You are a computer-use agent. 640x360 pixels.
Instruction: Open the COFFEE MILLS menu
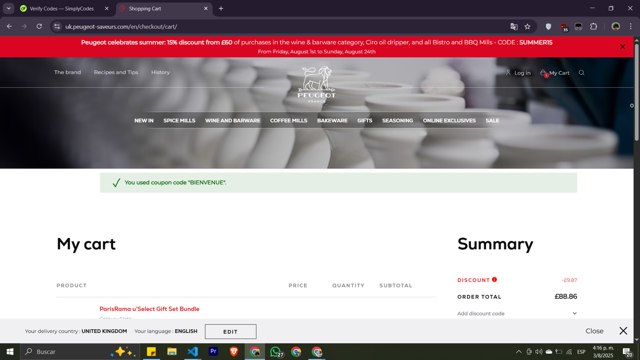(289, 120)
